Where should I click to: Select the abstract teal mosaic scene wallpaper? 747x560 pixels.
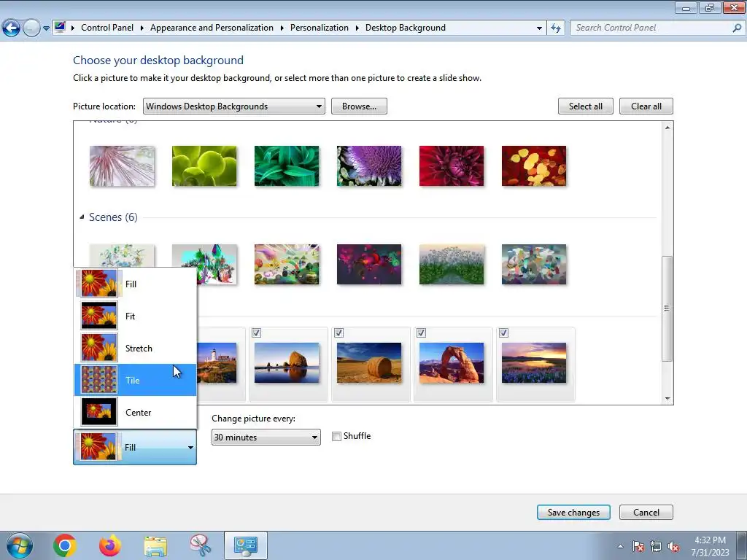click(534, 264)
